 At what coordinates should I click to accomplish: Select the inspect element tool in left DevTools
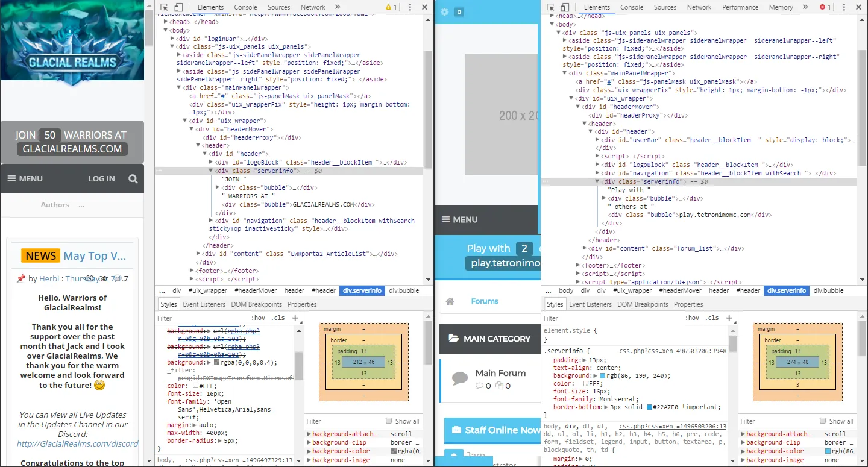point(164,7)
